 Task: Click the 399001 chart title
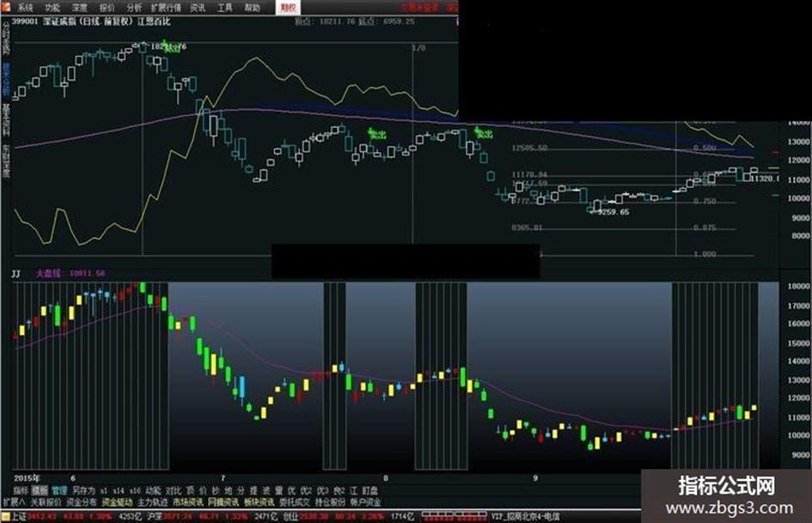point(91,21)
